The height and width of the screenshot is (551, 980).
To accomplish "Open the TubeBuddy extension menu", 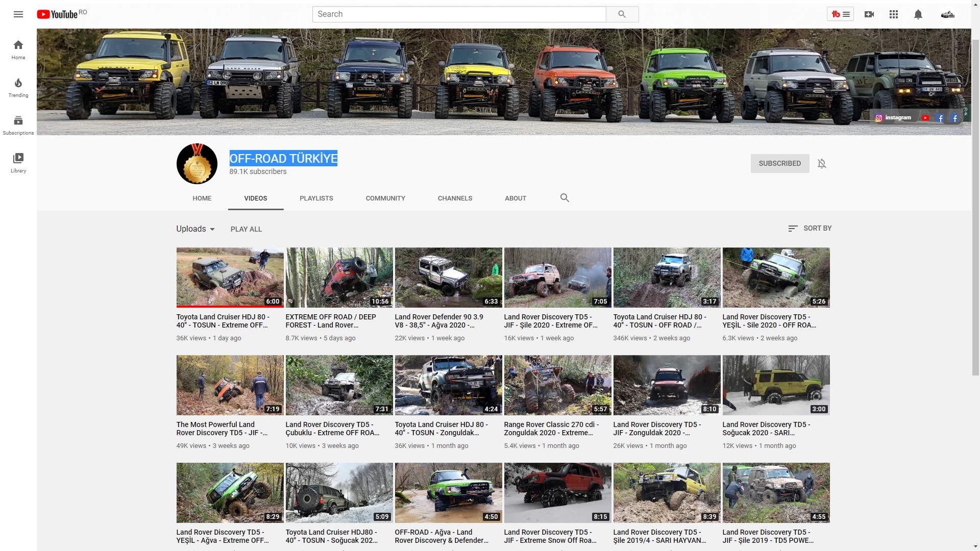I will (840, 14).
